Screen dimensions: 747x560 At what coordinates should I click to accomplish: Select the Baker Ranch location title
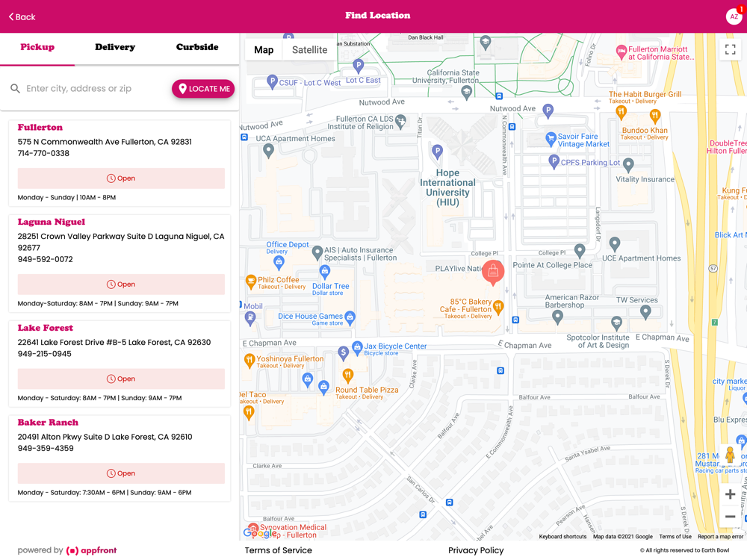point(48,423)
